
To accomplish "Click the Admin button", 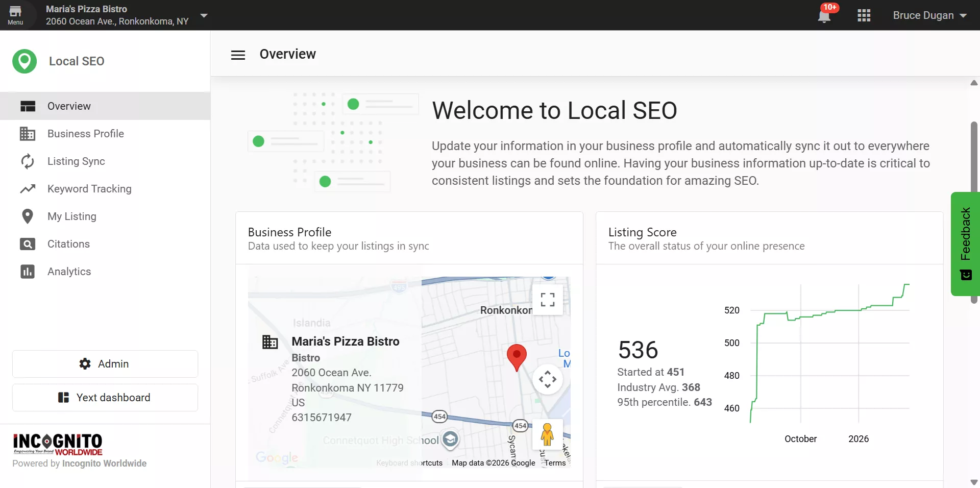I will (105, 364).
